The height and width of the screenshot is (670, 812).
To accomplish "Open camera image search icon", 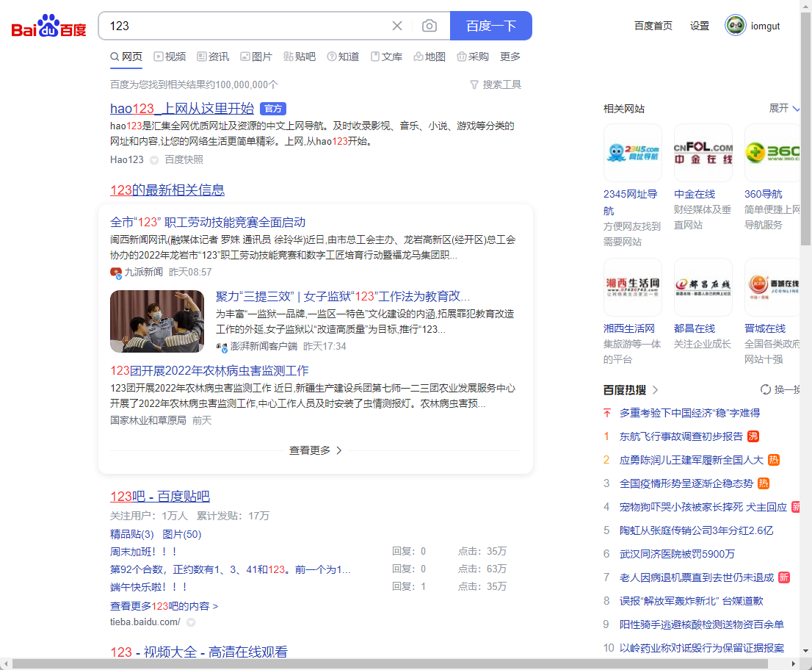I will click(429, 26).
